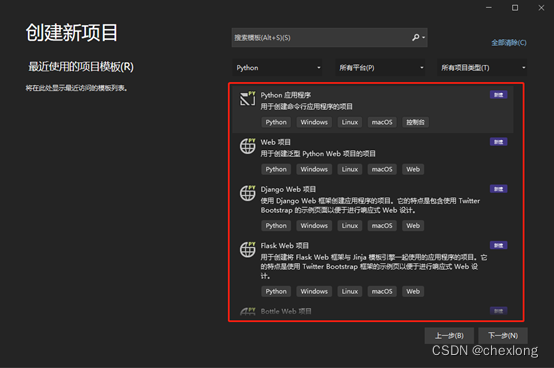Screen dimensions: 554x368
Task: Click Web tag under Django Web 项目
Action: [x=413, y=225]
